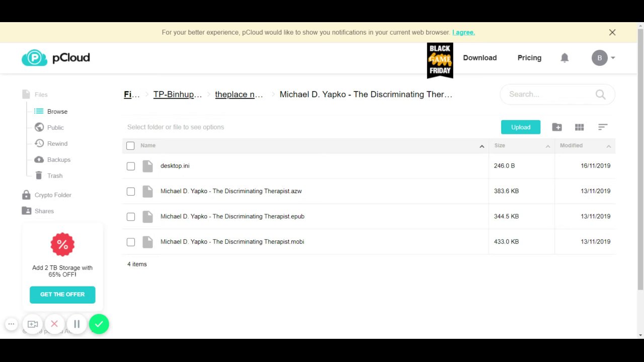Screen dimensions: 644x362
Task: Open the notifications bell
Action: 565,58
